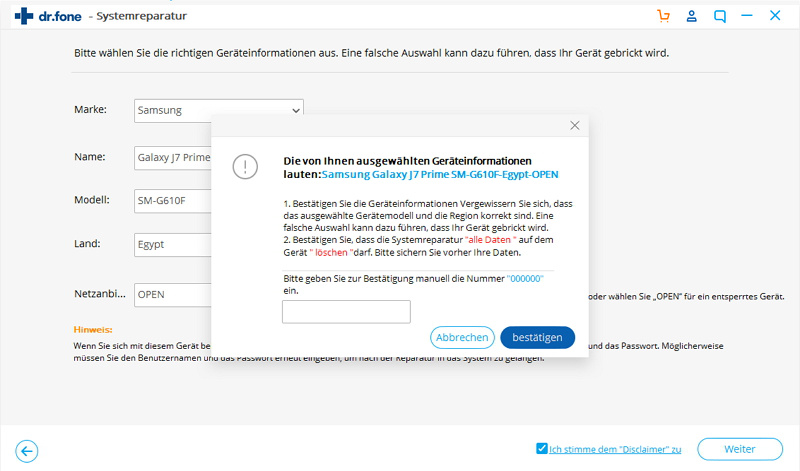Screen dimensions: 800x471
Task: Click the Land: label
Action: tap(87, 244)
